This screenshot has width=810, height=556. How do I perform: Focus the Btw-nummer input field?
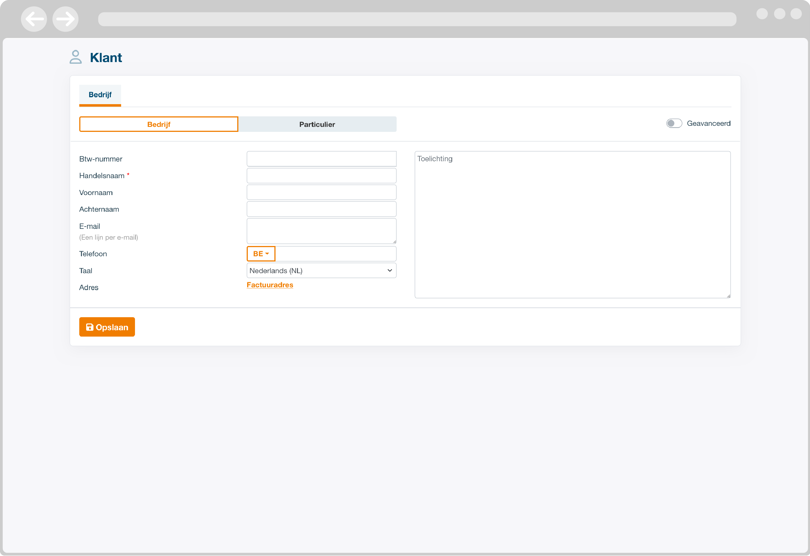tap(321, 159)
